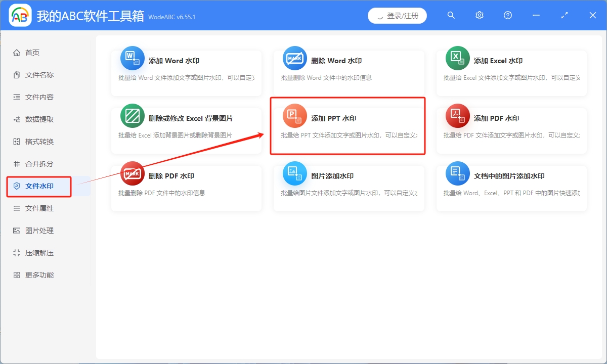
Task: Click the AB logo in the top left
Action: [x=20, y=15]
